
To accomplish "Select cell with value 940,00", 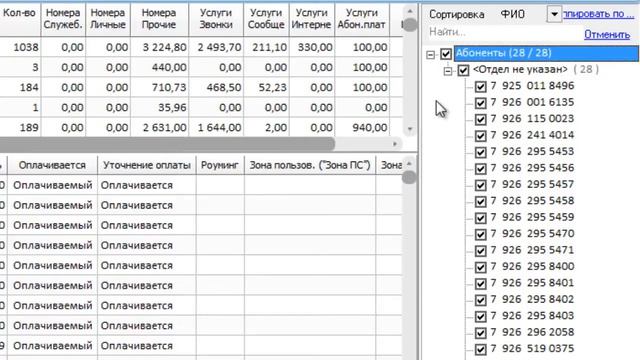I will pyautogui.click(x=362, y=128).
